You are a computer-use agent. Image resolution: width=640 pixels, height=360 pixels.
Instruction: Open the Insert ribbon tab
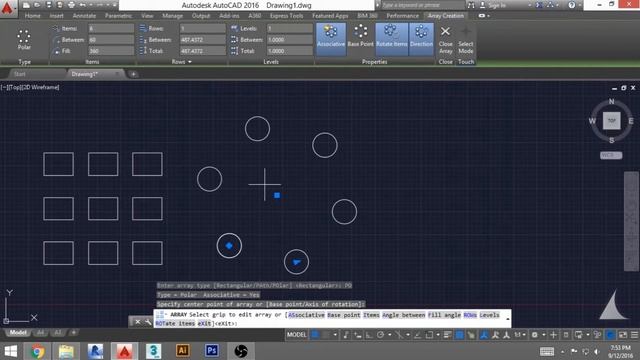pos(56,16)
